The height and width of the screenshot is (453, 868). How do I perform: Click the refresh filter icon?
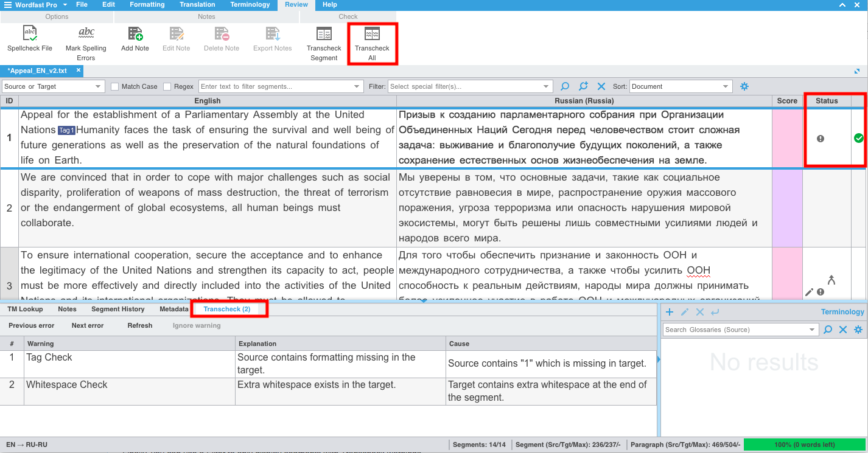pos(583,86)
